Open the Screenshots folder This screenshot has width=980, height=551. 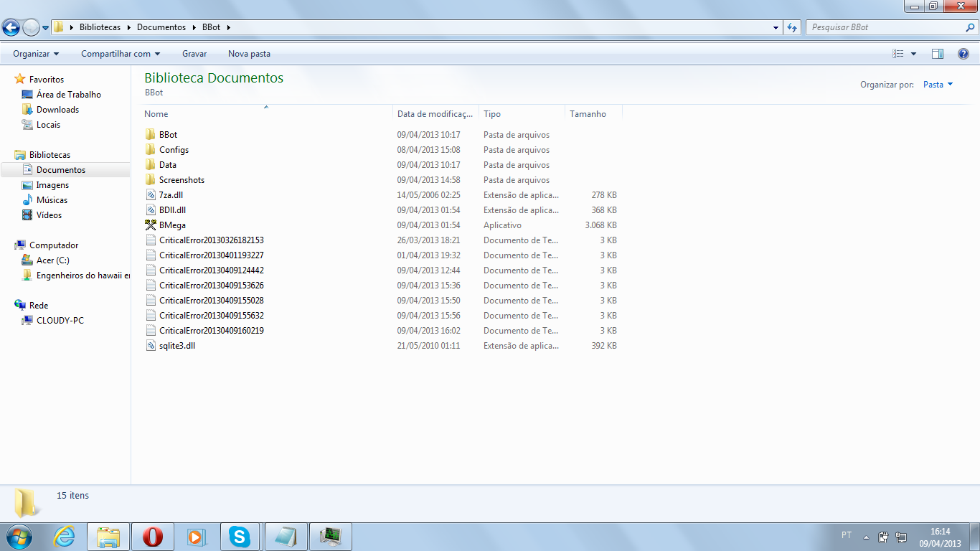pyautogui.click(x=182, y=180)
